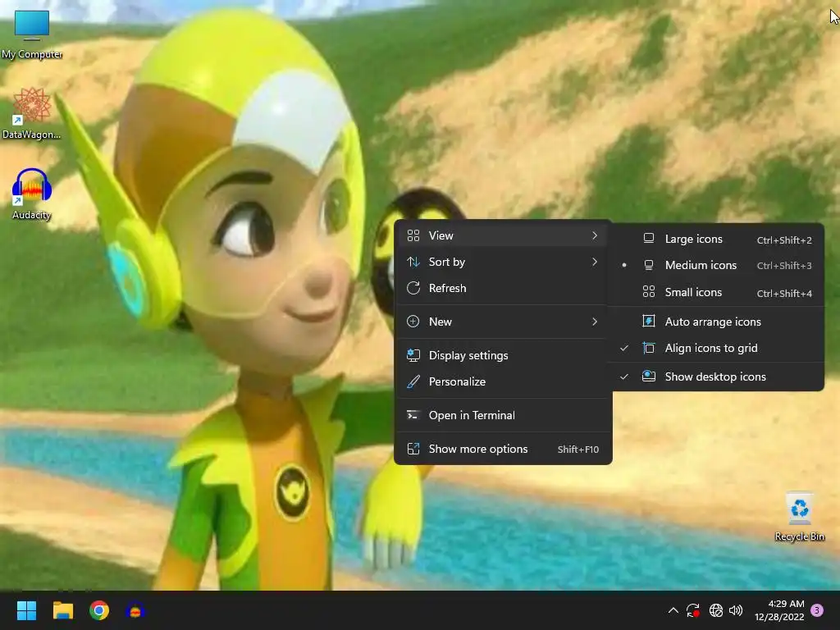Click the Small icons grid icon

coord(649,292)
